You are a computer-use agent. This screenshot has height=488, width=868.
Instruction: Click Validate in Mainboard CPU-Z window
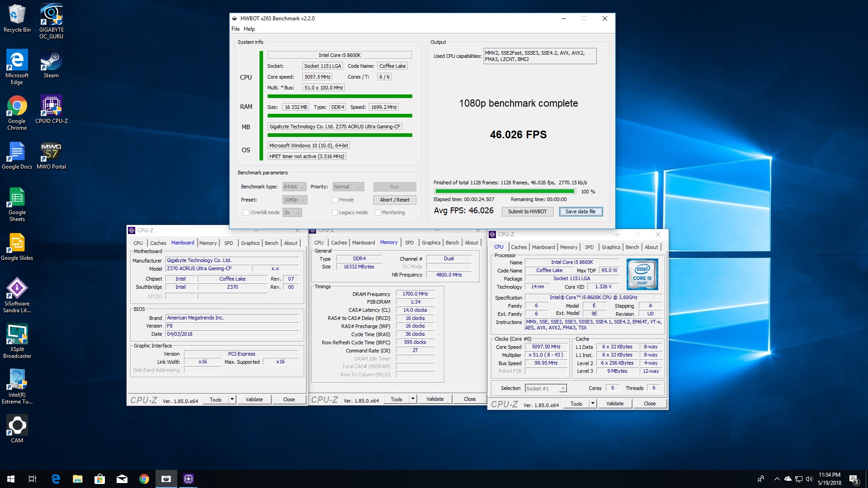(x=254, y=399)
